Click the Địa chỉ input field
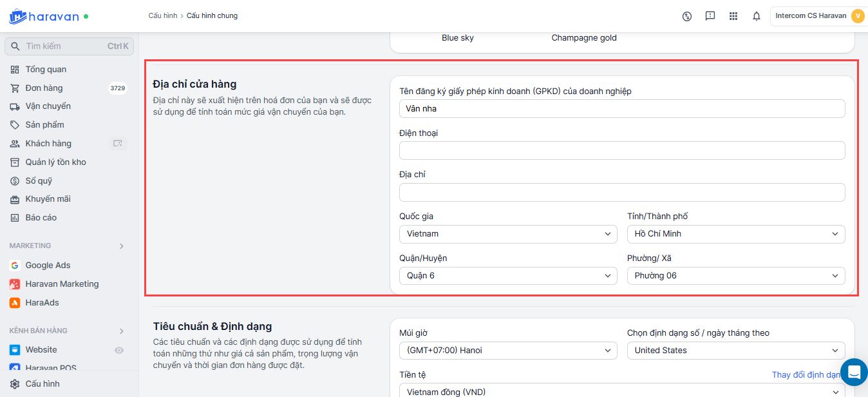 (622, 192)
